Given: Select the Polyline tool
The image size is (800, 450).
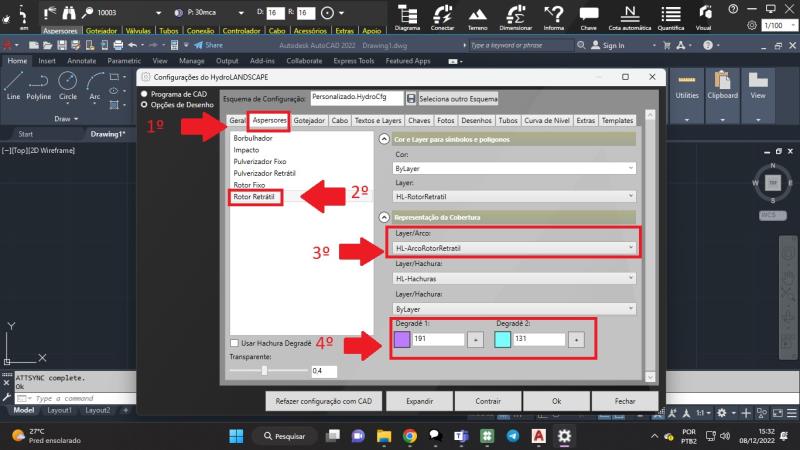Looking at the screenshot, I should tap(39, 86).
